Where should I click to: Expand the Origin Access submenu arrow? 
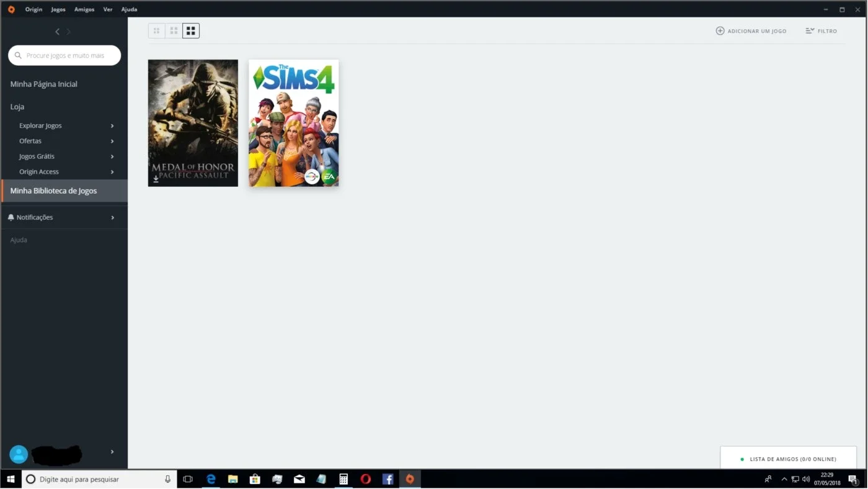point(112,172)
